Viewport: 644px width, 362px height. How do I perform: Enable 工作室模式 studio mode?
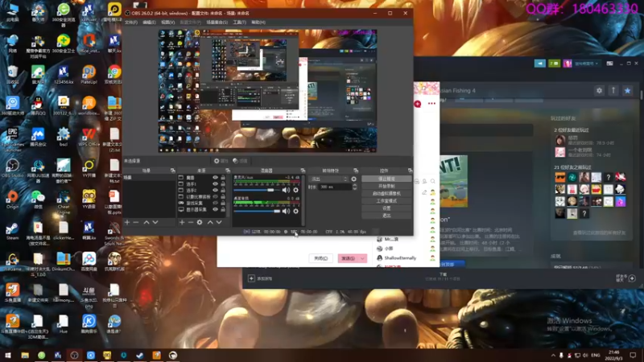coord(386,201)
